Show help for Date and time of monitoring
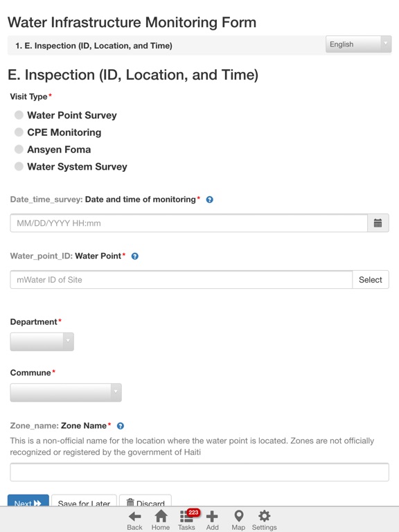 click(210, 199)
